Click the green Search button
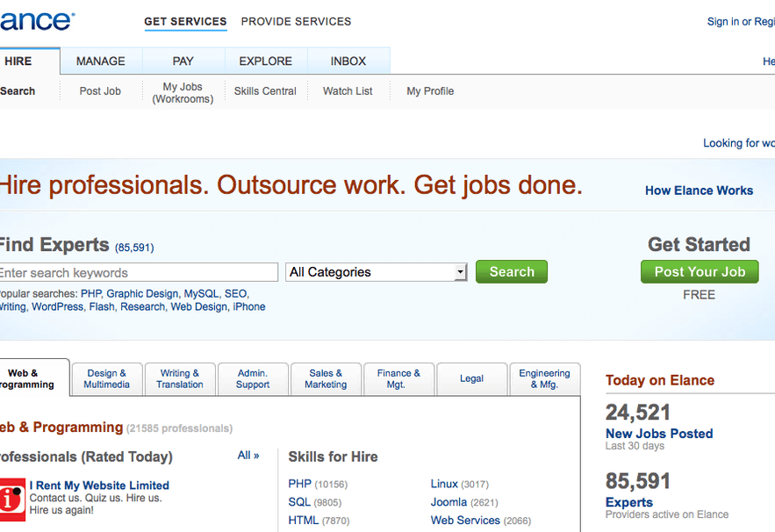The height and width of the screenshot is (532, 775). pyautogui.click(x=512, y=271)
